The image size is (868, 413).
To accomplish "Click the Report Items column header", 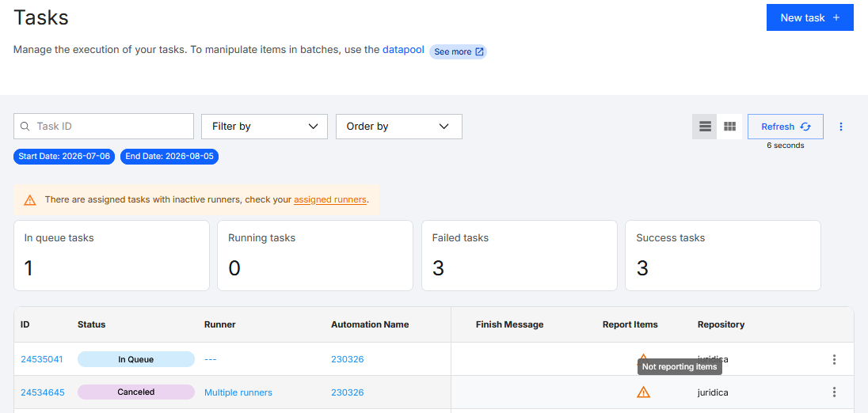I will (630, 324).
